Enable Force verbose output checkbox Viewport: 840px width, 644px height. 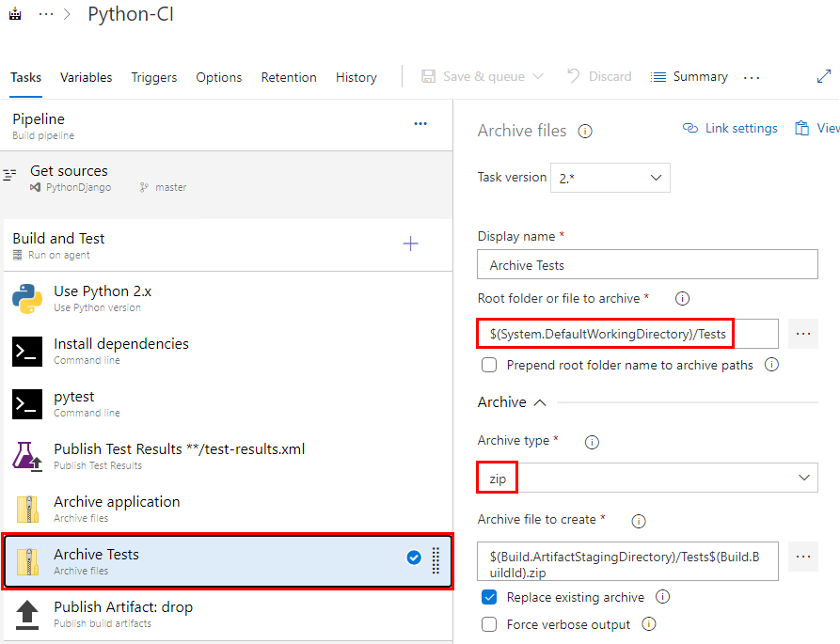click(x=489, y=624)
